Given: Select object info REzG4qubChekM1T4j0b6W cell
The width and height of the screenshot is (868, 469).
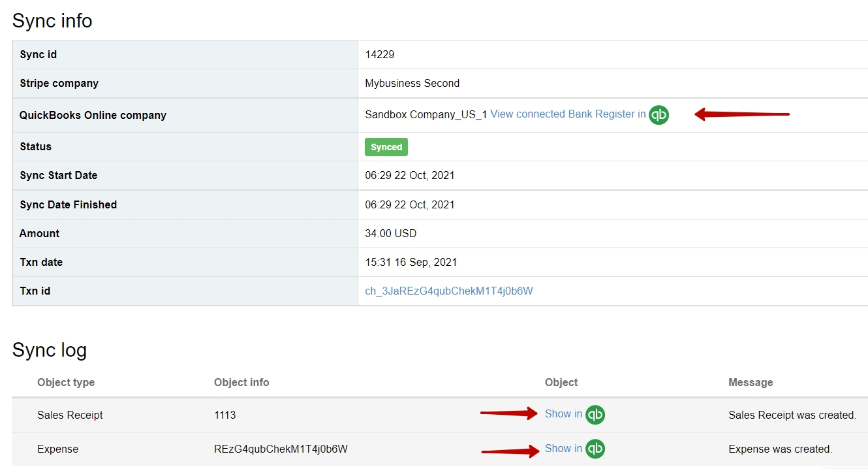Looking at the screenshot, I should click(281, 449).
